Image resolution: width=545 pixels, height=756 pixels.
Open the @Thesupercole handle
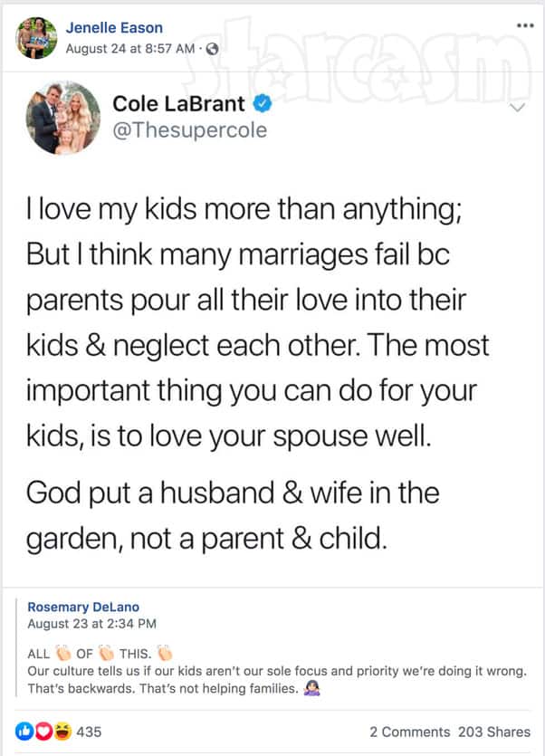pos(189,130)
